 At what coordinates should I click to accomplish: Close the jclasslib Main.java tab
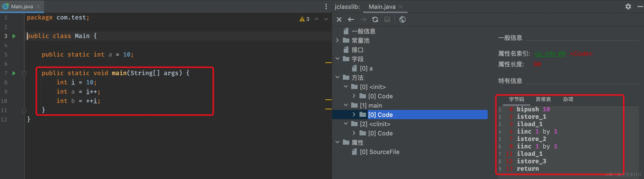pos(400,7)
